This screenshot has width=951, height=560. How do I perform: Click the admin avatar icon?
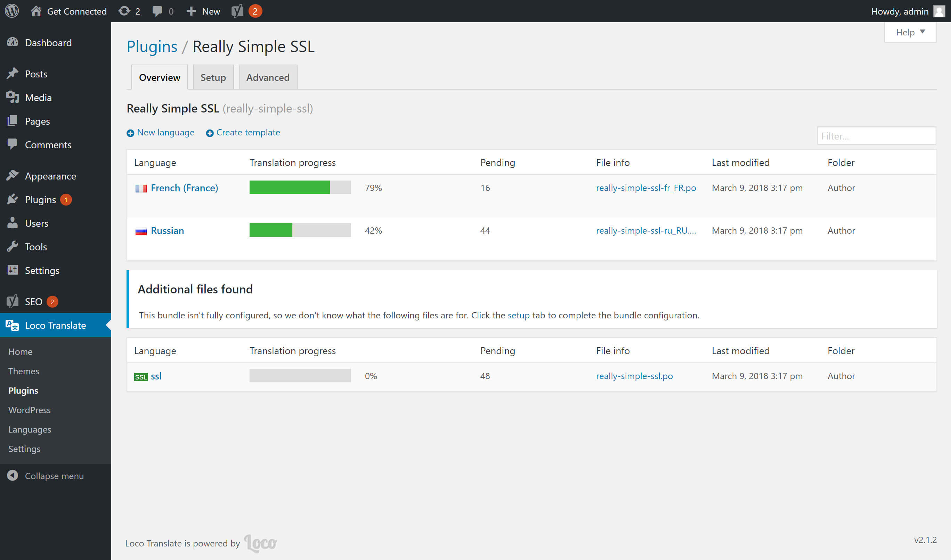939,11
